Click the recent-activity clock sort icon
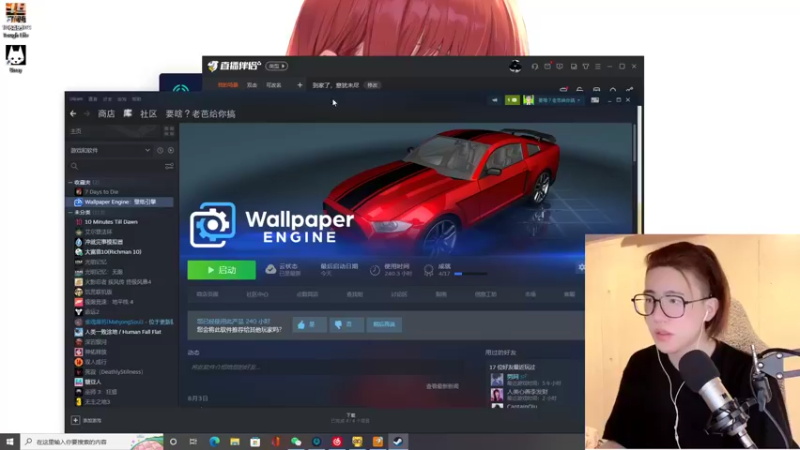 [x=160, y=151]
